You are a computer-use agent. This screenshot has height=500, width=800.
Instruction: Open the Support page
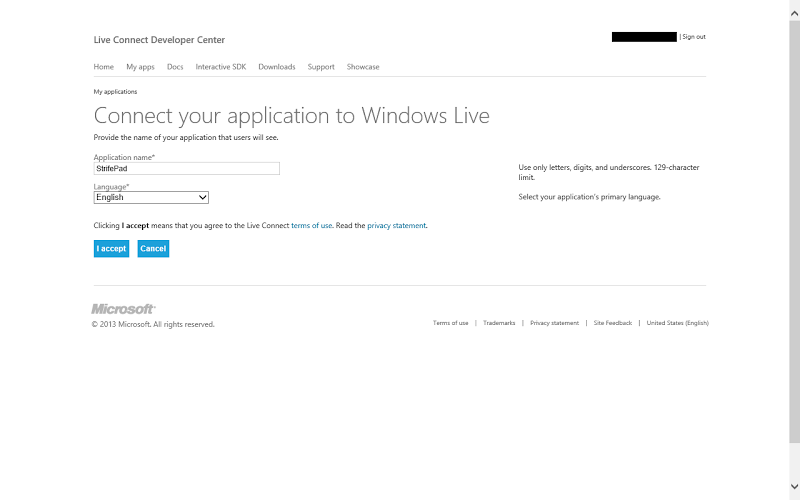(x=321, y=67)
